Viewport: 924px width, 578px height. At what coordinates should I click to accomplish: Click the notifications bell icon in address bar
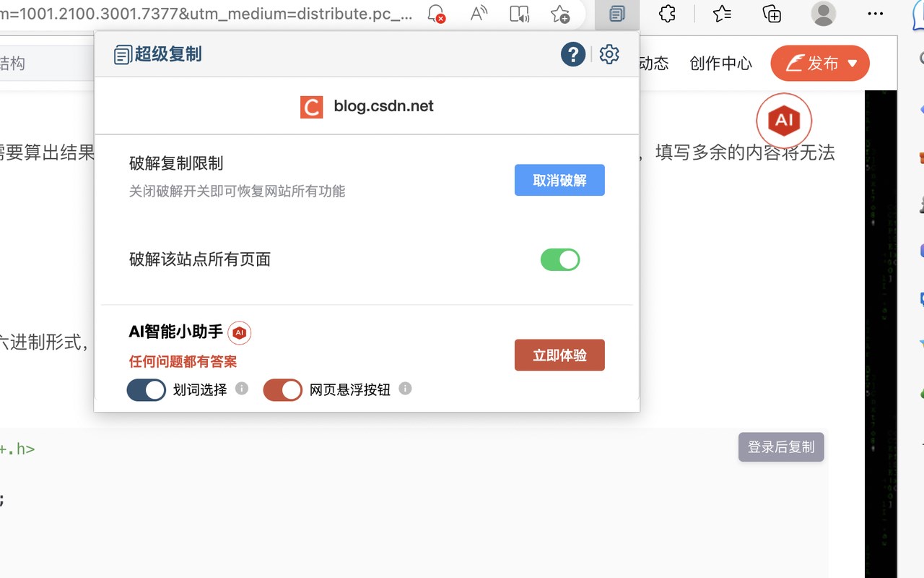(x=436, y=14)
